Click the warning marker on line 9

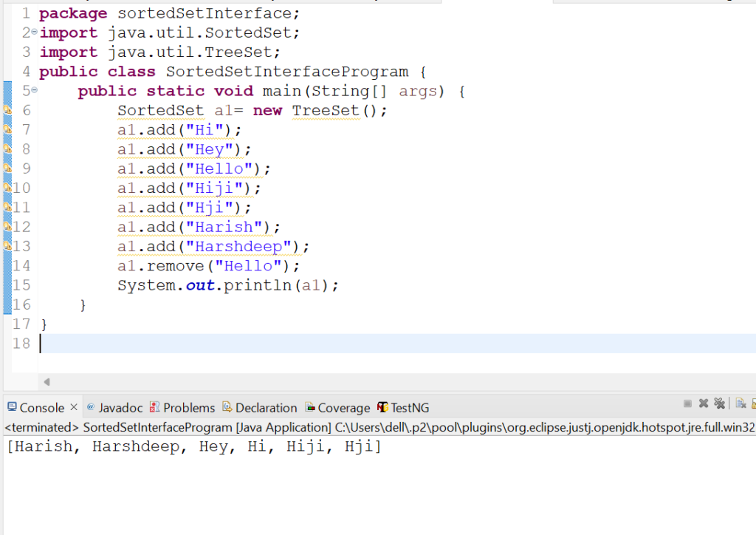coord(7,168)
